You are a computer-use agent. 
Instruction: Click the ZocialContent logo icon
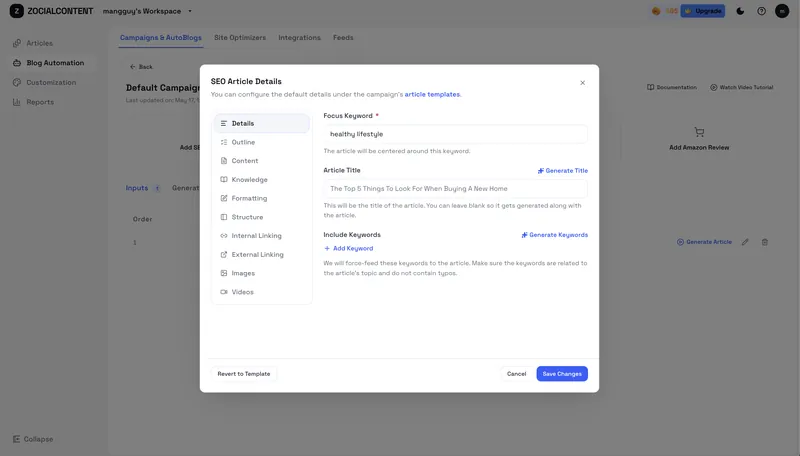click(16, 11)
